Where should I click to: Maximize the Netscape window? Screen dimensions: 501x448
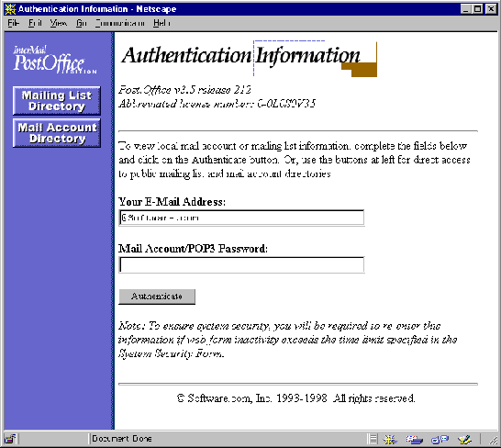tap(477, 9)
